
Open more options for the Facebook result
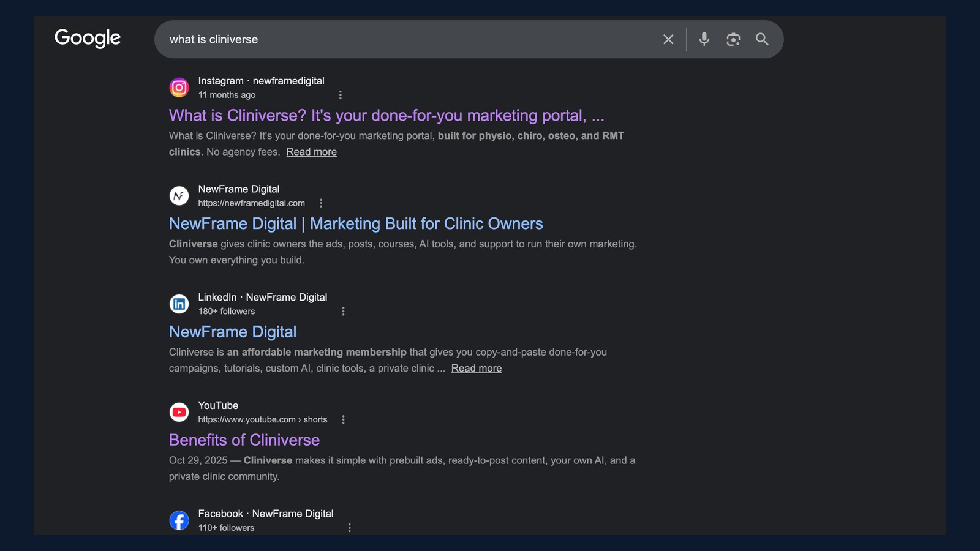click(350, 528)
